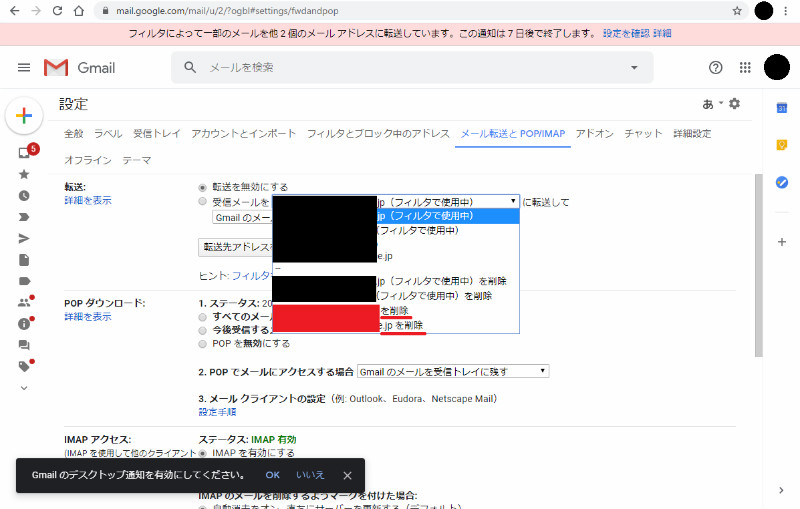800x509 pixels.
Task: Select the IMAP を有効にする radio button
Action: tap(203, 453)
